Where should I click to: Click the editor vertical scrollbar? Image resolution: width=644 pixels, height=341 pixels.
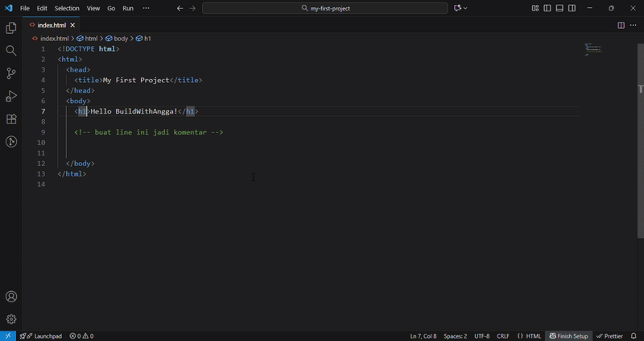point(641,89)
